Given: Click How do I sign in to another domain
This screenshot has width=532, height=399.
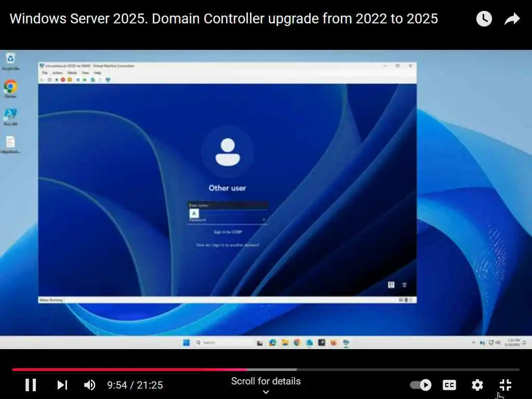Looking at the screenshot, I should 228,245.
